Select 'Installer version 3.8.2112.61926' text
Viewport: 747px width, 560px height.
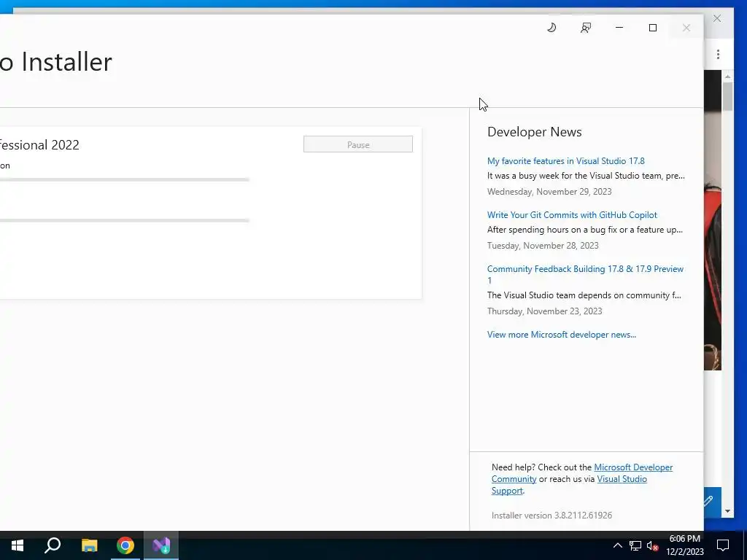(x=551, y=516)
